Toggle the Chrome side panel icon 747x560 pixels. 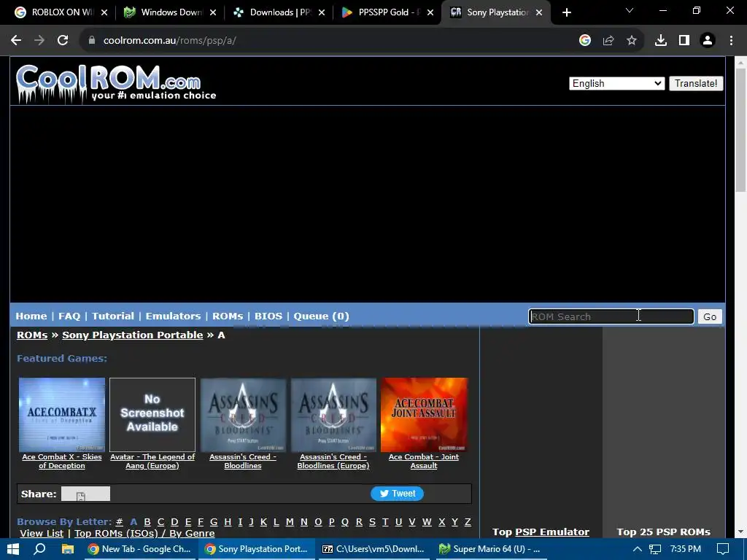(684, 41)
